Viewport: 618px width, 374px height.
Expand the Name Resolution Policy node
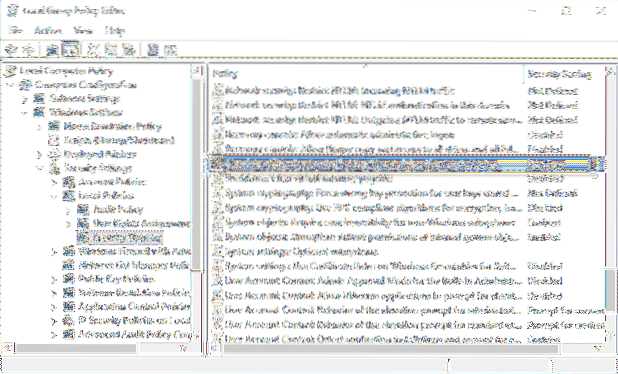(39, 127)
